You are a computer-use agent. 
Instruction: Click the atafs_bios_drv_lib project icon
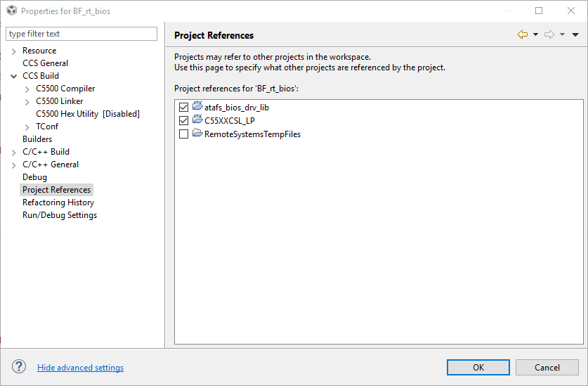click(x=197, y=107)
